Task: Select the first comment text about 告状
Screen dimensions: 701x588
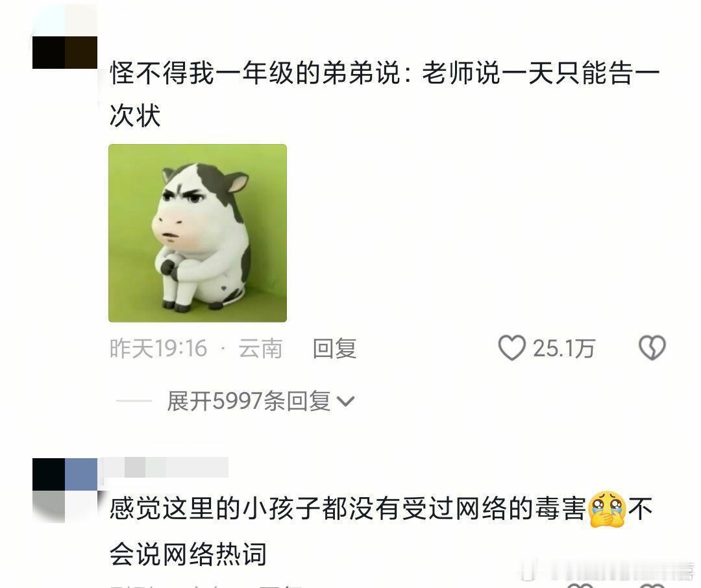Action: pos(384,94)
